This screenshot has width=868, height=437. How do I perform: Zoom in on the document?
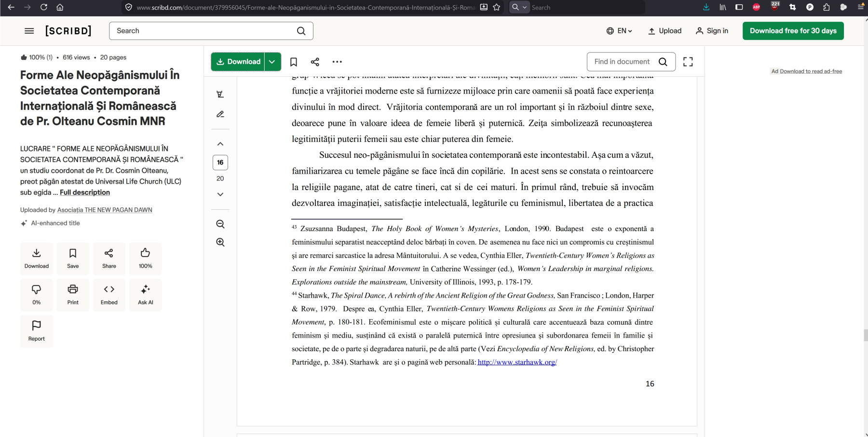coord(220,242)
